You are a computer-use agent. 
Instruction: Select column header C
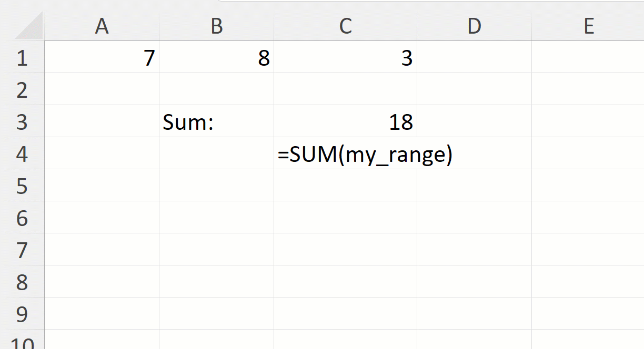tap(345, 25)
